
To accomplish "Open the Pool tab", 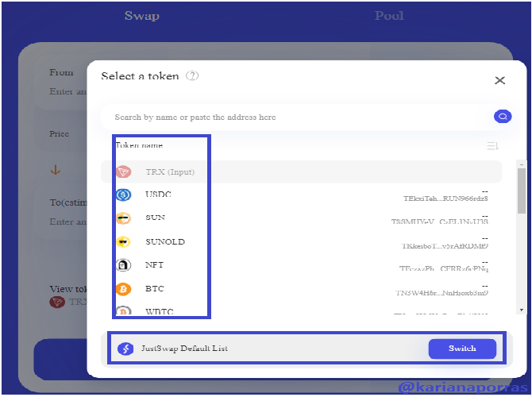I will 389,16.
